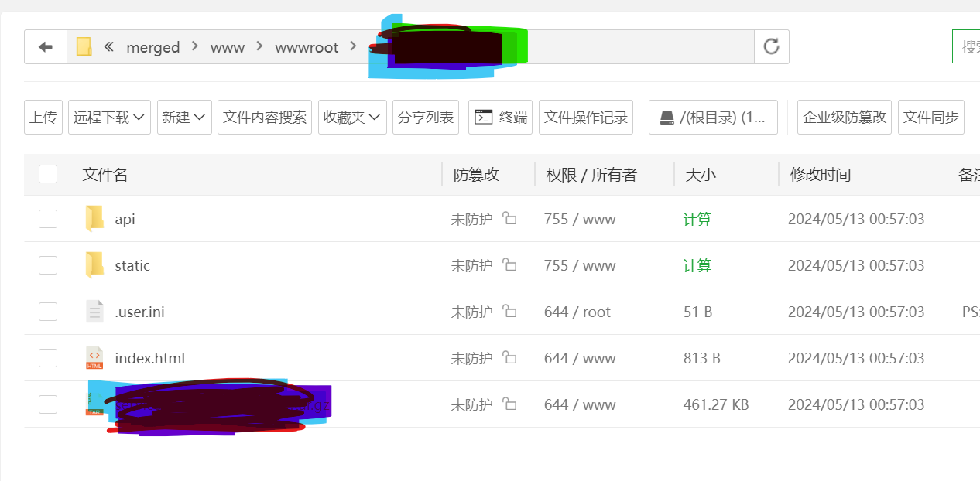The width and height of the screenshot is (980, 481).
Task: Go to the www breadcrumb entry
Action: 228,46
